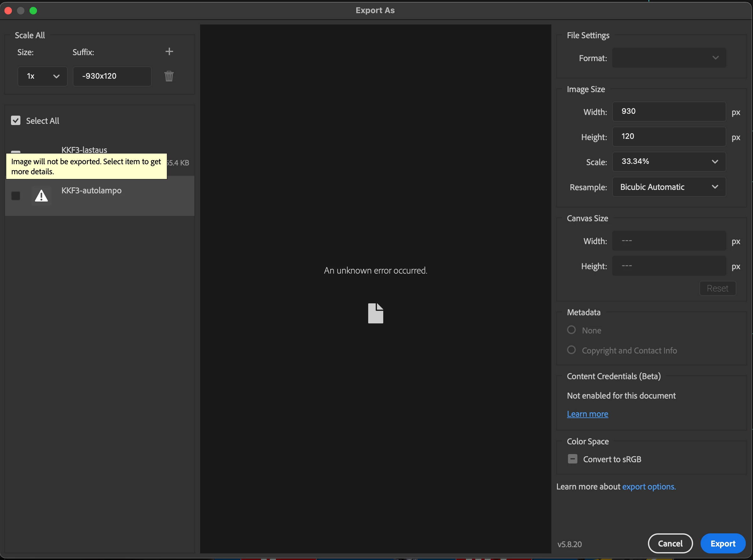The width and height of the screenshot is (753, 560).
Task: Check the KKF3-autolampo export checkbox
Action: (x=16, y=196)
